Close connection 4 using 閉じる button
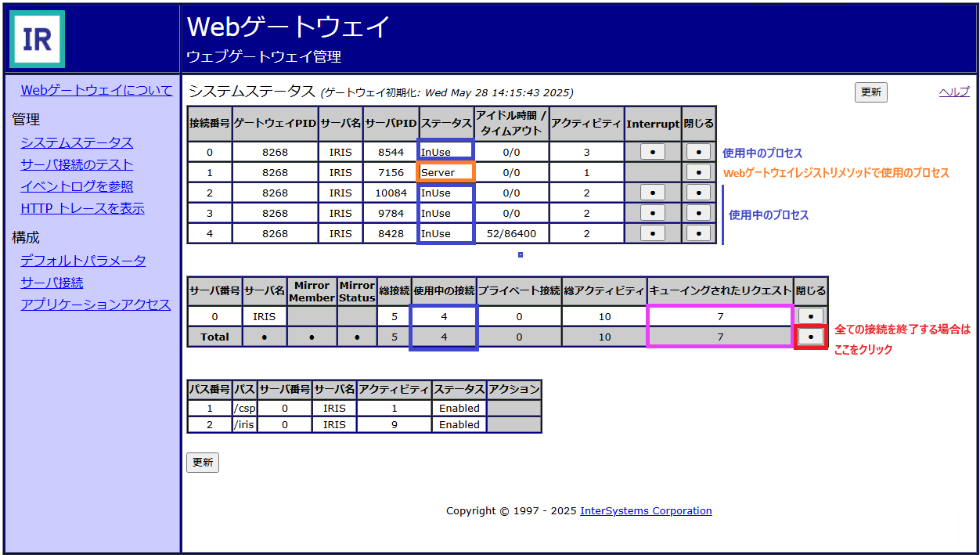Viewport: 980px width, 555px height. 697,233
